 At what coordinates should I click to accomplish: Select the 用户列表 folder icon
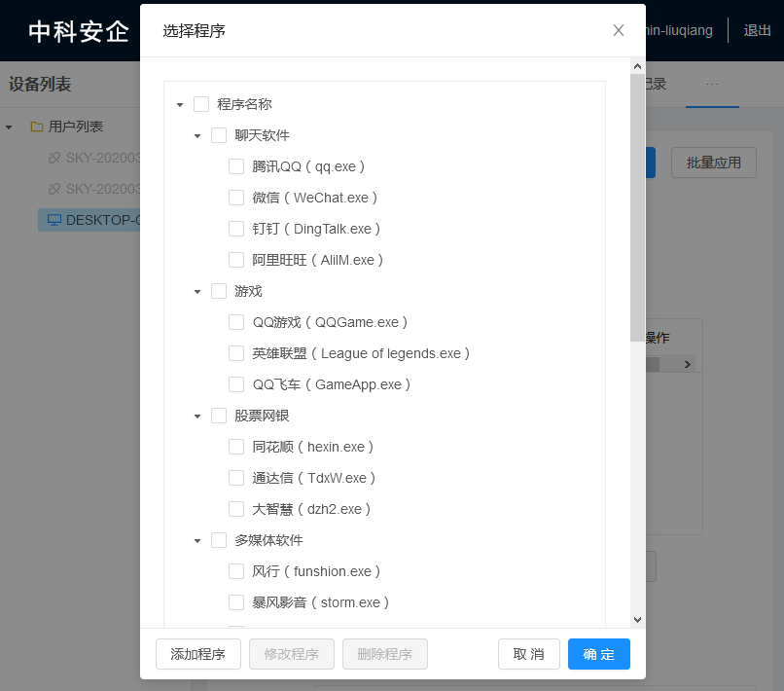pyautogui.click(x=37, y=127)
